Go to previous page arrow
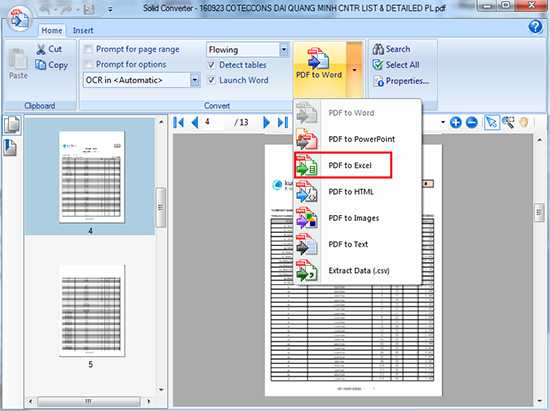This screenshot has height=411, width=550. point(195,122)
